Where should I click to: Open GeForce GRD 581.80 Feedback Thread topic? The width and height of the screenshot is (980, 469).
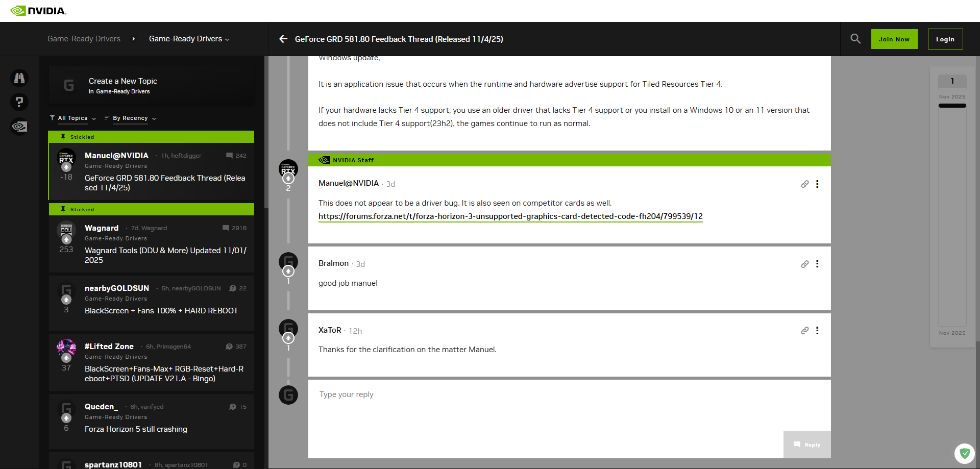pos(165,183)
